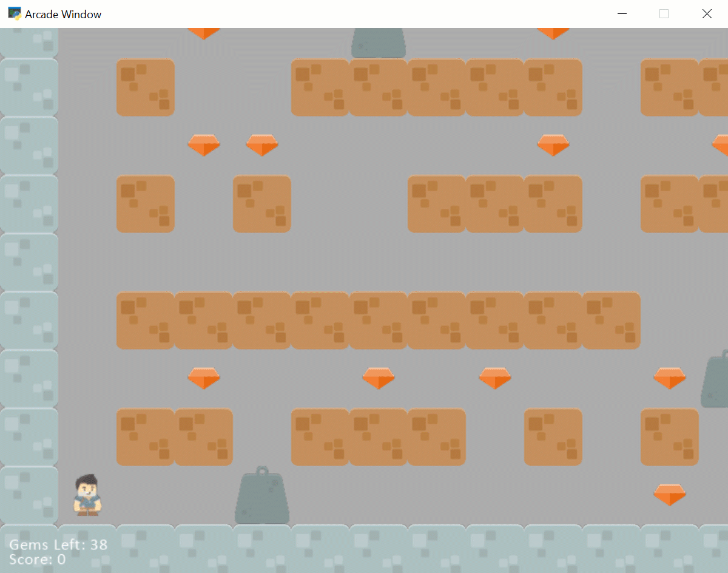The image size is (728, 573).
Task: Click the stone wall tile left of the player
Action: [x=29, y=495]
